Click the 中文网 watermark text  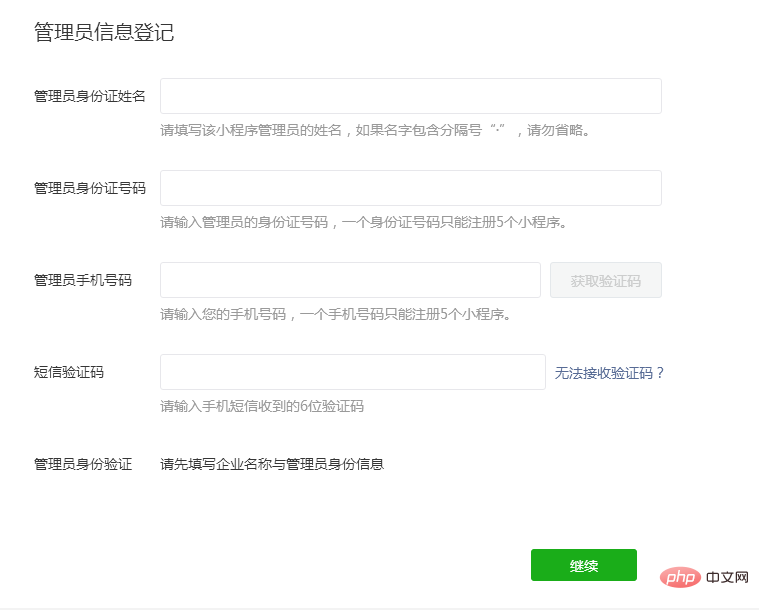tap(727, 578)
